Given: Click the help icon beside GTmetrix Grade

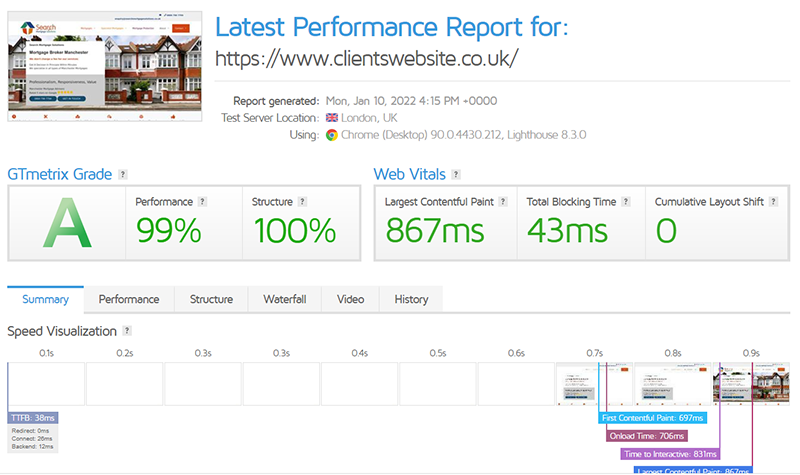Looking at the screenshot, I should (122, 175).
